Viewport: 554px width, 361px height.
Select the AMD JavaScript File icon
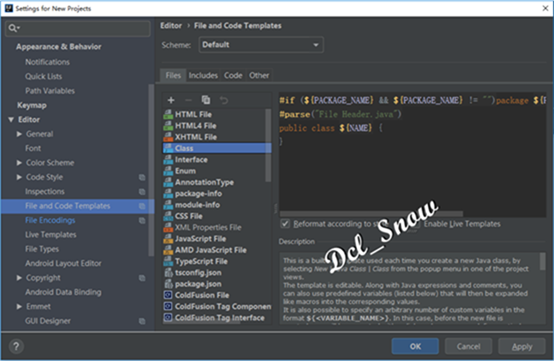tap(168, 250)
